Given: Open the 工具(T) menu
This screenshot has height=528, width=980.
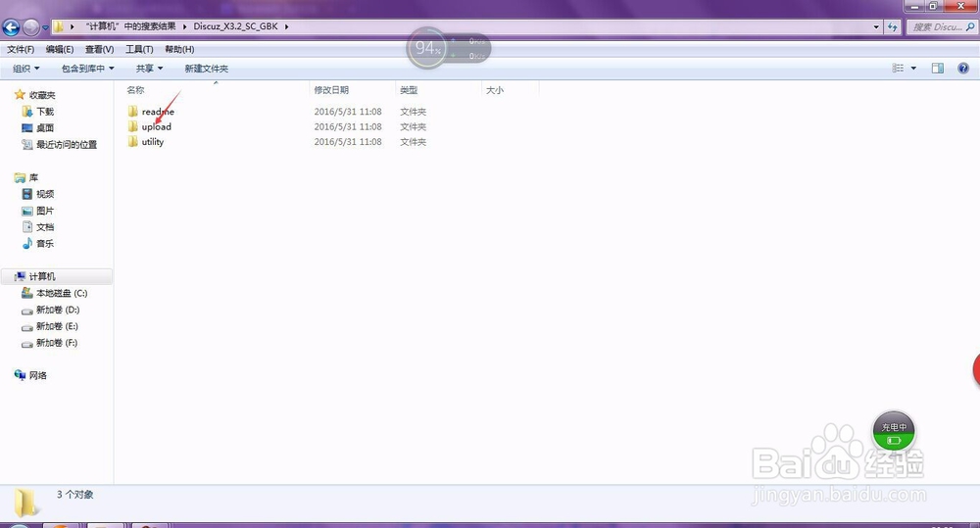Looking at the screenshot, I should point(139,49).
